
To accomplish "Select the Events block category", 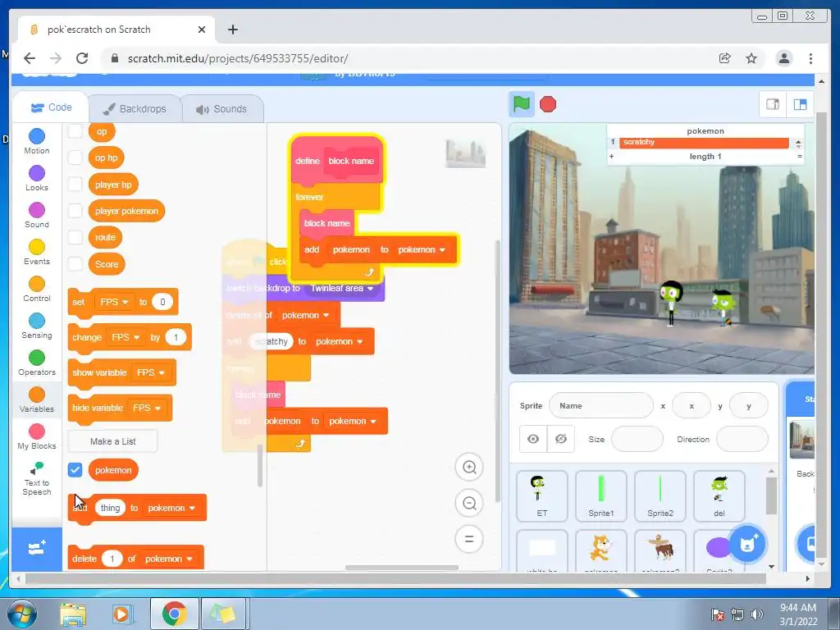I will [36, 253].
